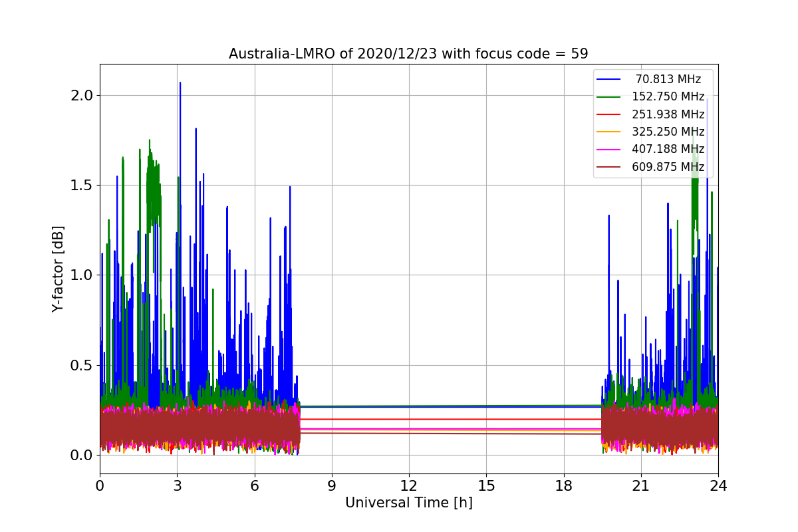Click the Universal Time [h] axis label
This screenshot has width=798, height=532.
click(x=408, y=503)
